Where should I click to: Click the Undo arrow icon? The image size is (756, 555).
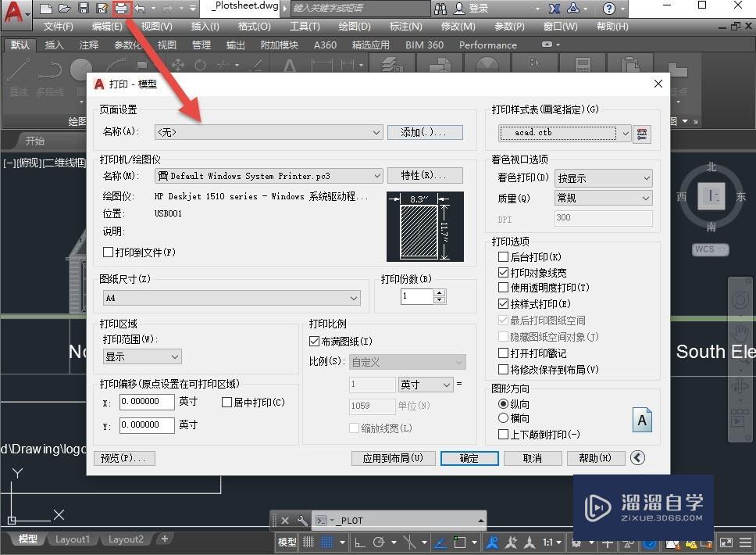[x=141, y=9]
